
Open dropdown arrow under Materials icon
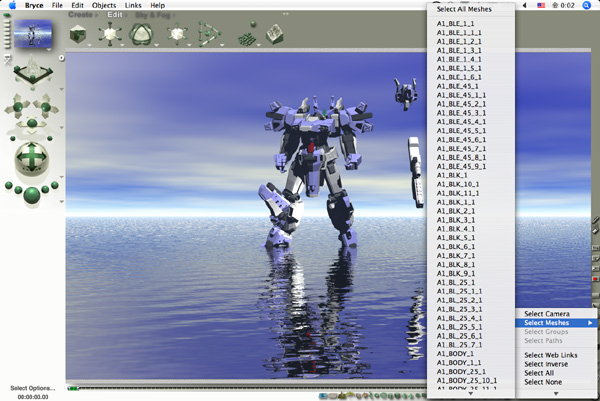click(89, 45)
